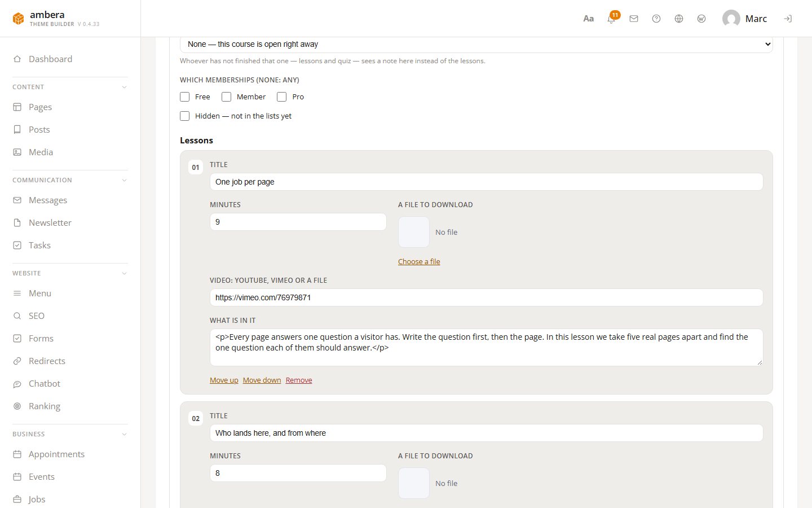Viewport: 812px width, 508px height.
Task: Tick the Free membership checkbox
Action: pos(184,97)
